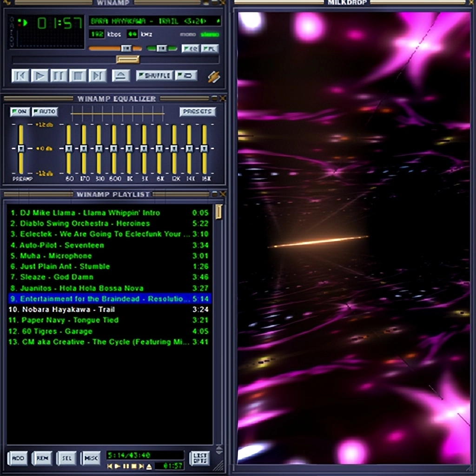
Task: Enable equalizer AUTO mode
Action: click(45, 112)
